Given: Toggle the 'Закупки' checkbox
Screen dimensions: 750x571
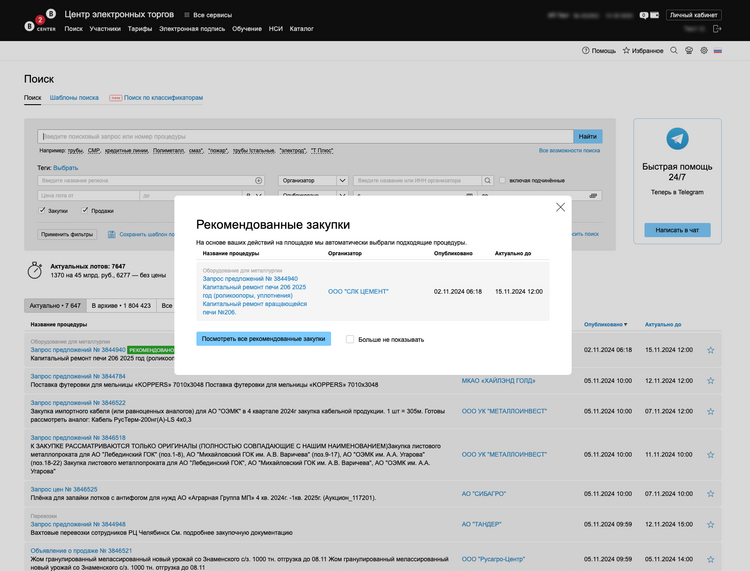Looking at the screenshot, I should (42, 211).
